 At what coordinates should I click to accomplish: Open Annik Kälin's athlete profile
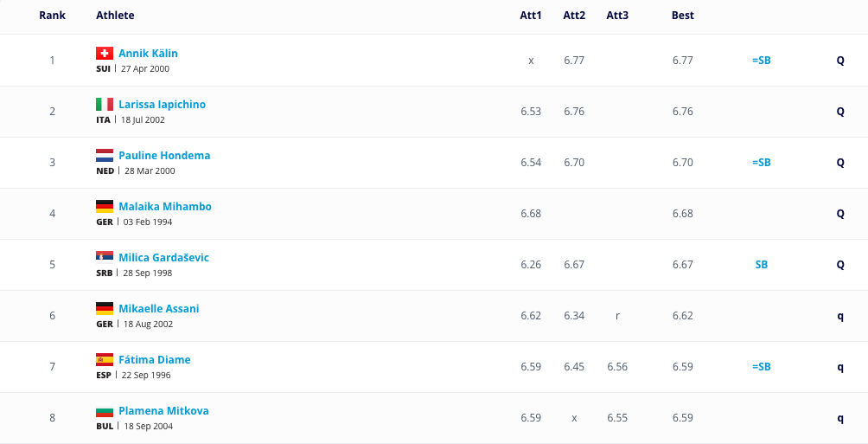(x=148, y=54)
